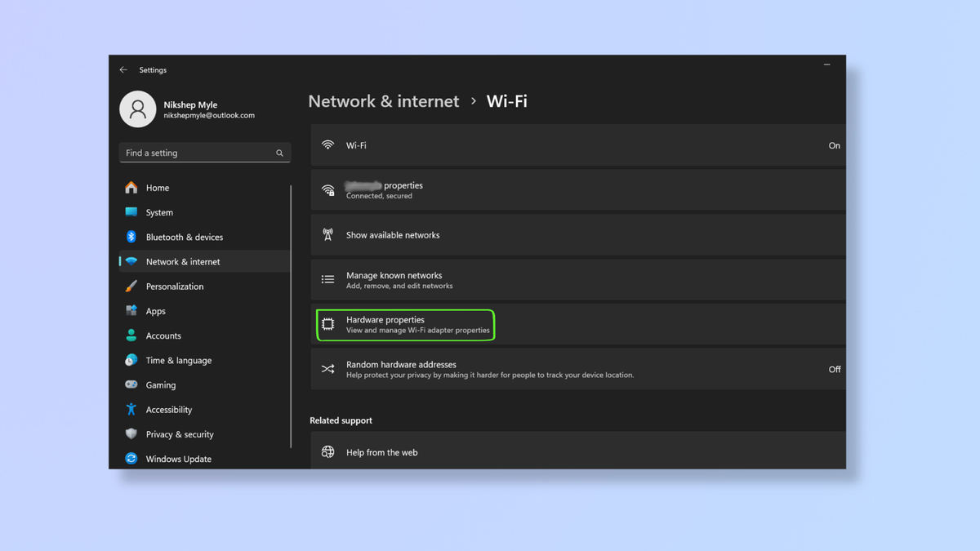
Task: Select the Network & internet sidebar icon
Action: [x=131, y=261]
